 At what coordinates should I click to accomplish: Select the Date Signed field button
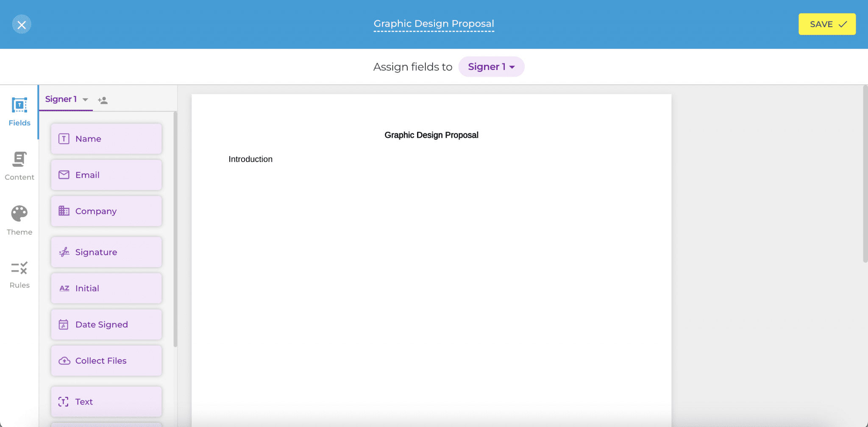[106, 324]
